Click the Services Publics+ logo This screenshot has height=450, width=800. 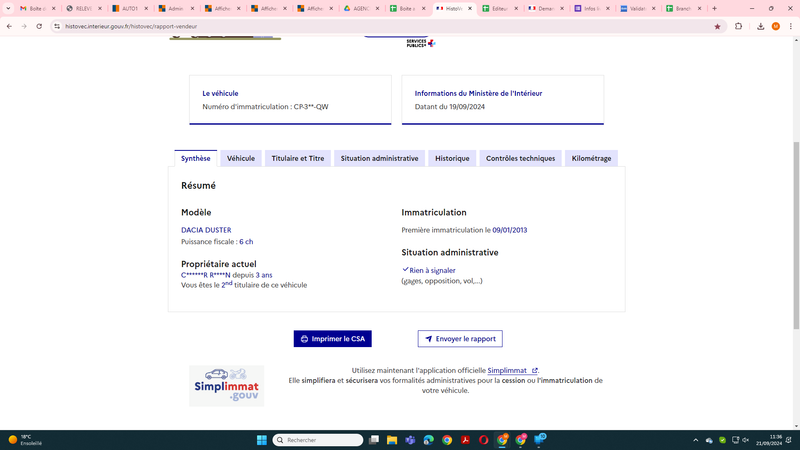pyautogui.click(x=421, y=43)
